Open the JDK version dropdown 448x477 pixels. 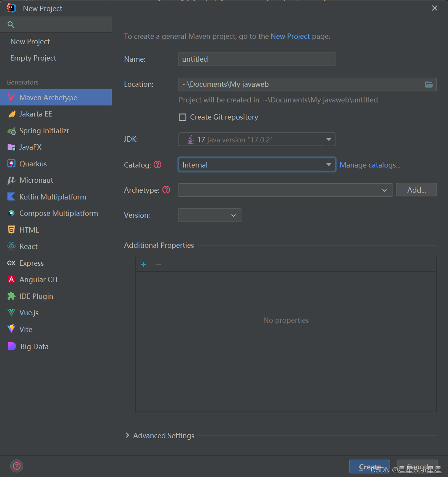[257, 139]
